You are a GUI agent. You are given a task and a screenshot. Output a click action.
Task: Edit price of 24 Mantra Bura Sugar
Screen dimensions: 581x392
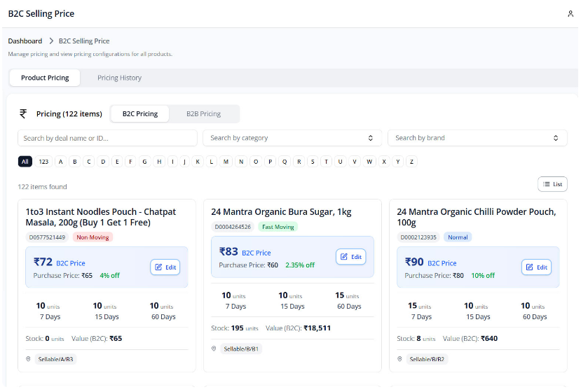[x=351, y=257]
